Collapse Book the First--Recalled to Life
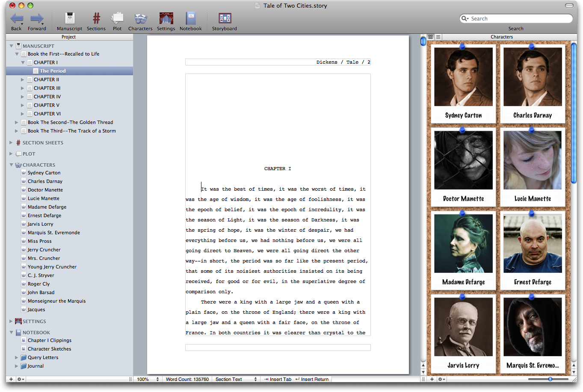Viewport: 583px width, 392px height. coord(17,54)
